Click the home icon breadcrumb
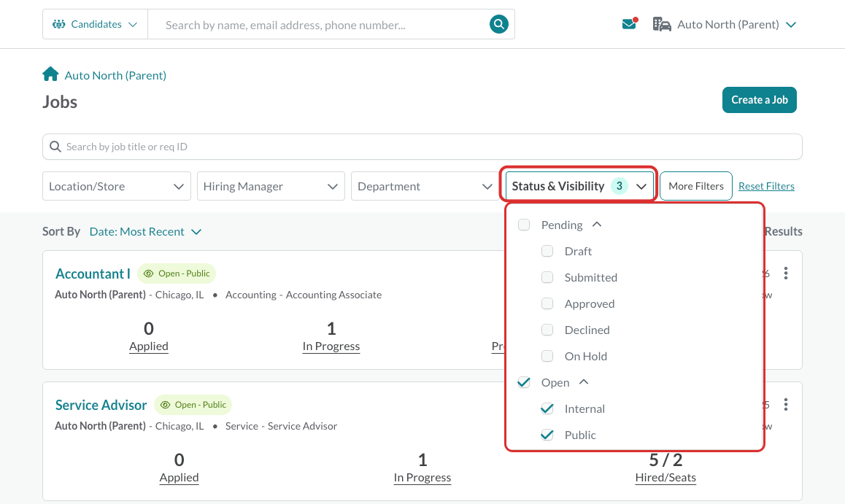This screenshot has height=504, width=845. (x=50, y=74)
